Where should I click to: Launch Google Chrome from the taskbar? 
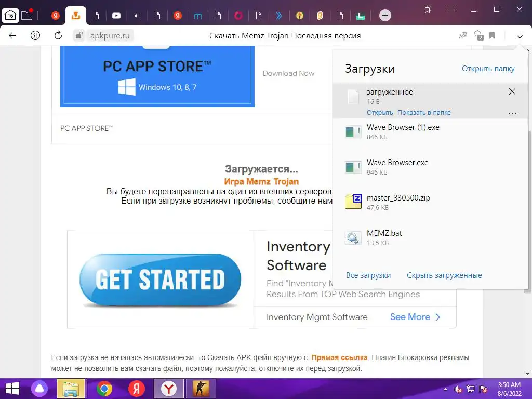pos(104,389)
